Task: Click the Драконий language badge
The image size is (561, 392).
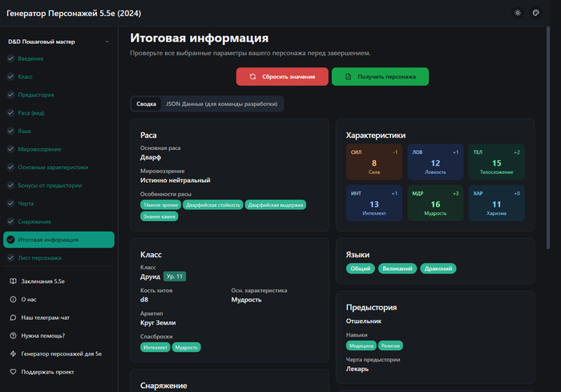Action: click(x=439, y=269)
